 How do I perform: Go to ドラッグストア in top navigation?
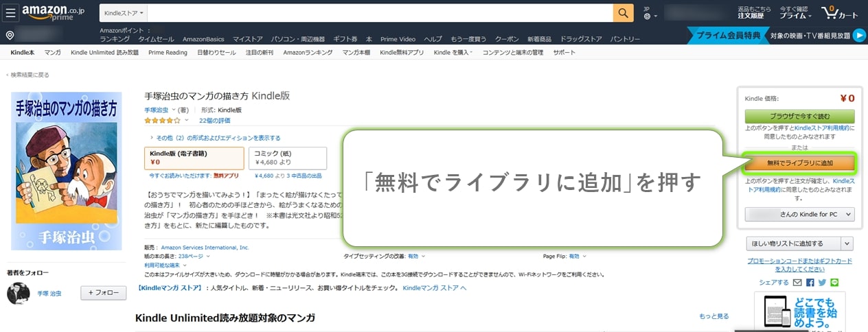tap(581, 39)
